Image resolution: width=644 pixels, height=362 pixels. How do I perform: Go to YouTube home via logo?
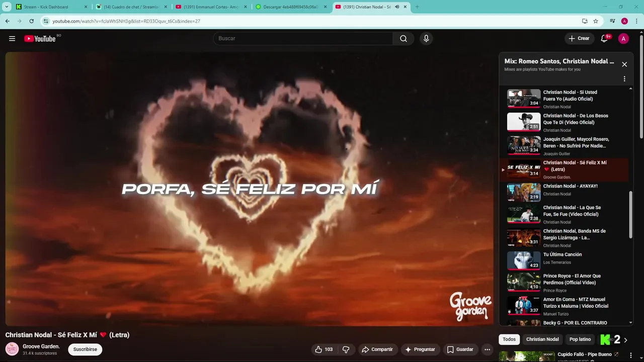click(40, 39)
